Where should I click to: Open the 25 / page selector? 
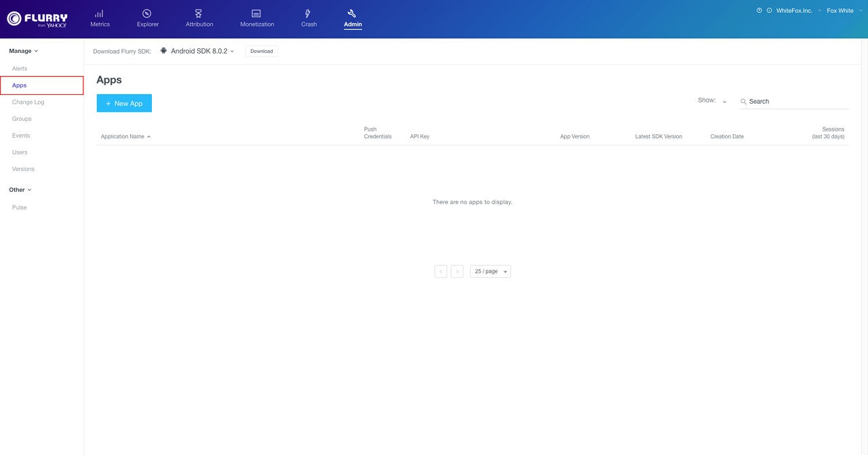490,271
